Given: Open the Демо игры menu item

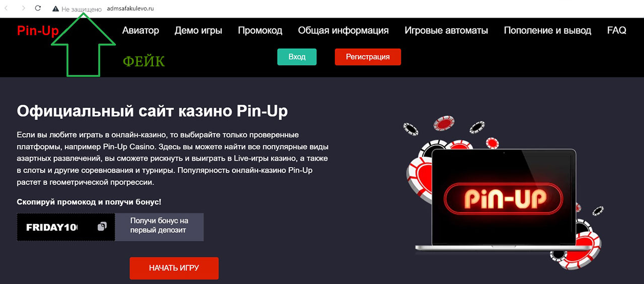Looking at the screenshot, I should coord(198,31).
